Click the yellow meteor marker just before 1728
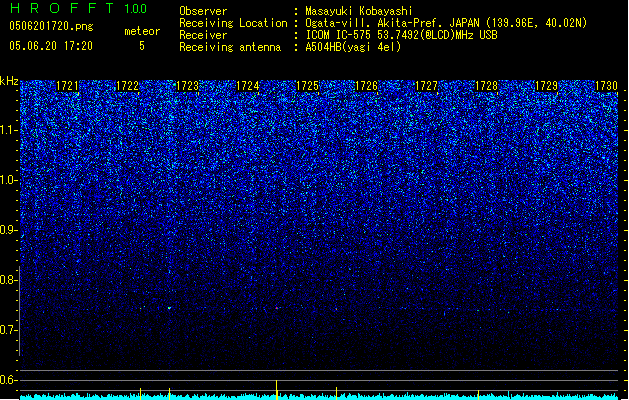Image resolution: width=629 pixels, height=400 pixels. click(478, 394)
